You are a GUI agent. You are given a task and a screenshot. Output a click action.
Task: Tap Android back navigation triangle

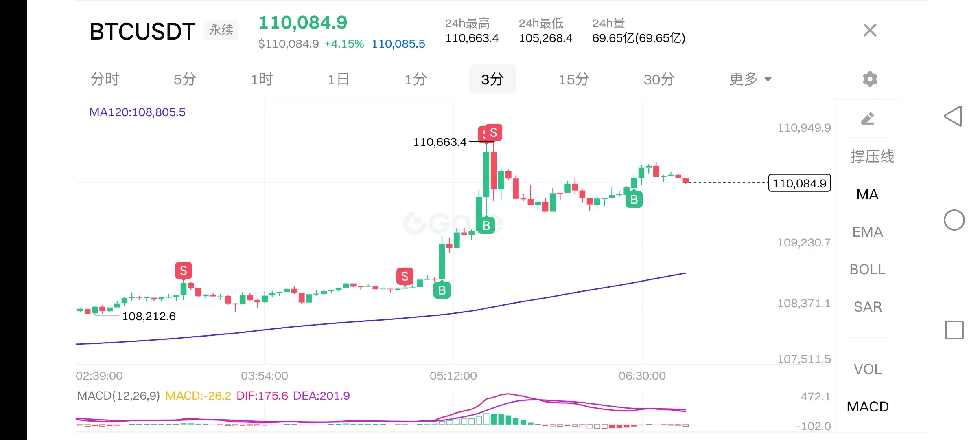(x=954, y=116)
